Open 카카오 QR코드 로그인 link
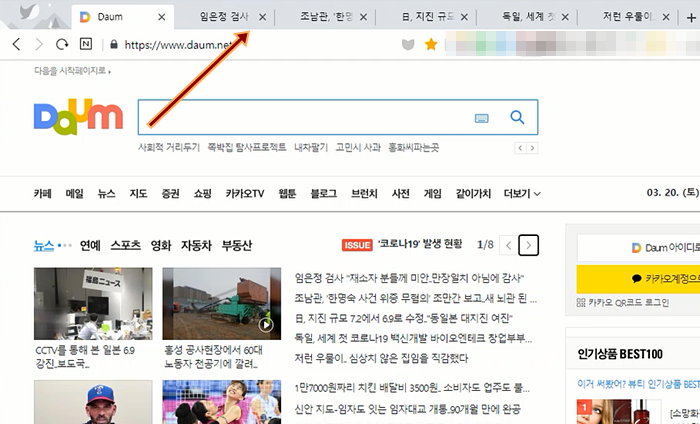 tap(623, 303)
